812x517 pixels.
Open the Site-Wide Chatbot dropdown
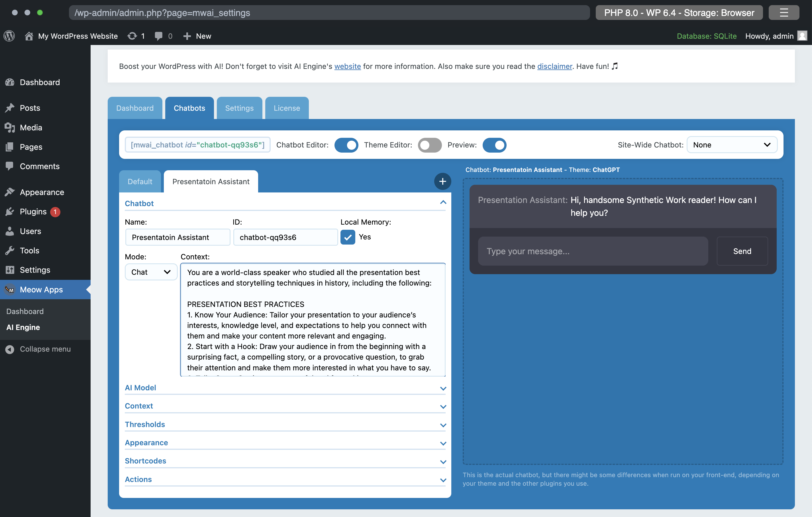732,145
